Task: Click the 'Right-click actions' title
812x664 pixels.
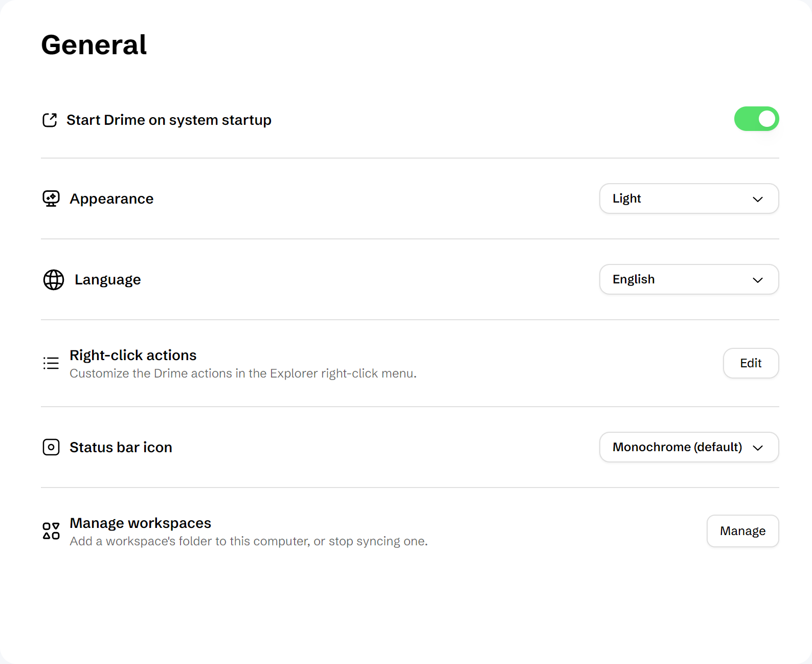Action: tap(133, 355)
